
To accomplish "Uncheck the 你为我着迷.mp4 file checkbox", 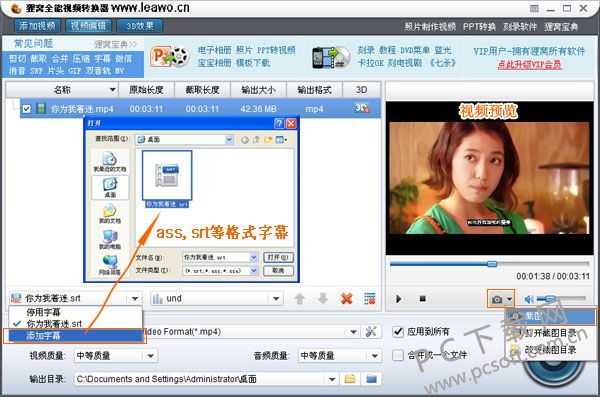I will 26,109.
